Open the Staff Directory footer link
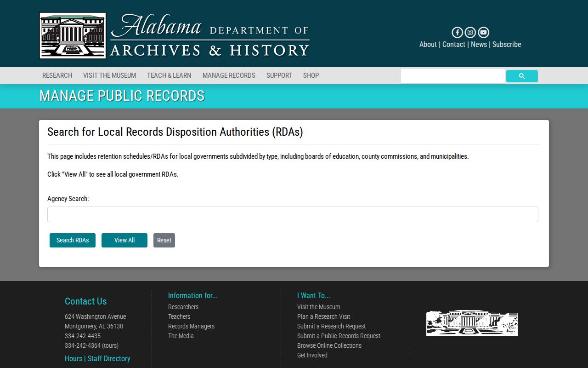 109,358
